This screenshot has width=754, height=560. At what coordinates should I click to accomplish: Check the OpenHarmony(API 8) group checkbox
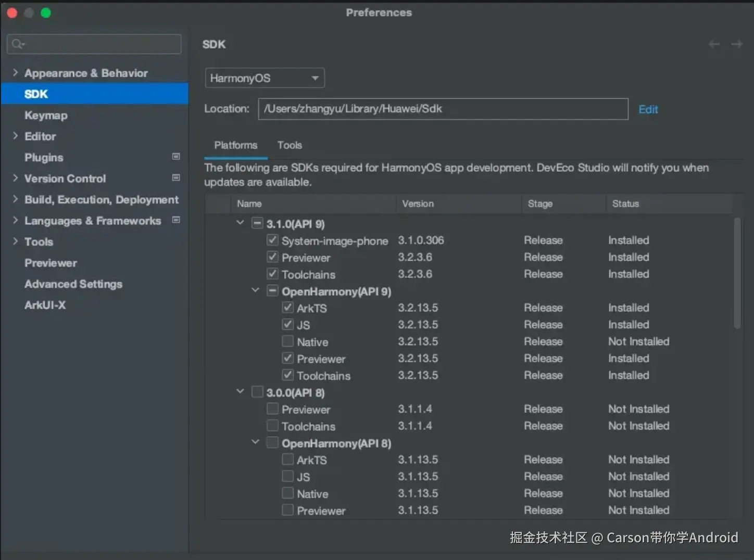(272, 442)
